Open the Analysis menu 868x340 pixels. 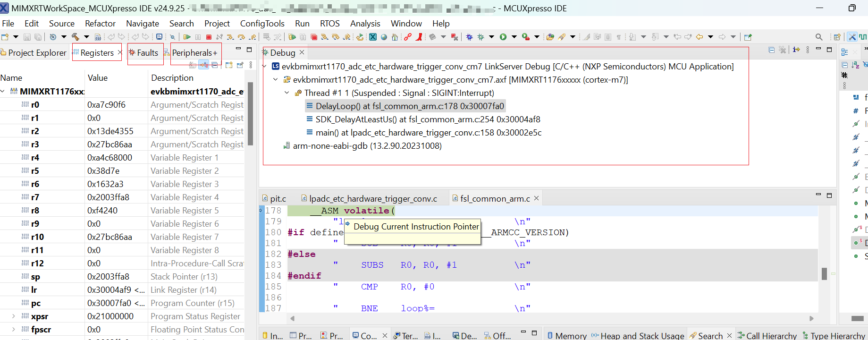click(x=365, y=24)
